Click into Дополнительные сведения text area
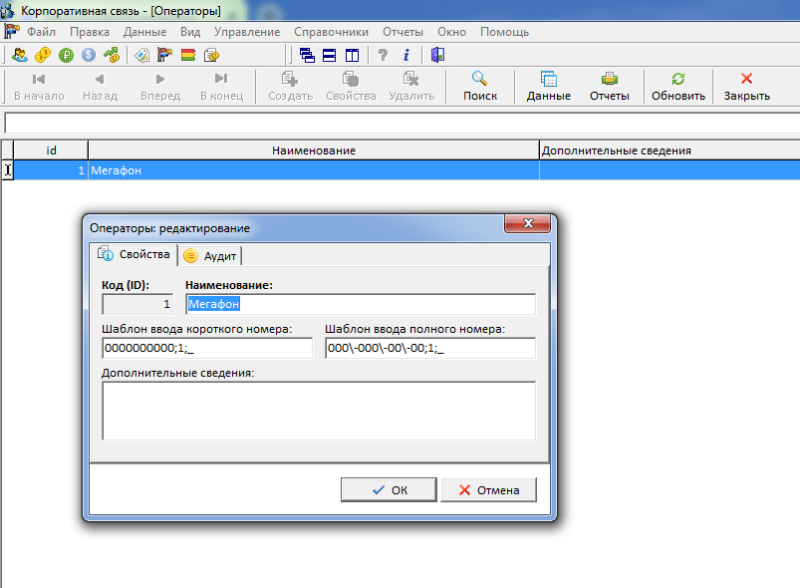The height and width of the screenshot is (588, 800). pyautogui.click(x=319, y=410)
